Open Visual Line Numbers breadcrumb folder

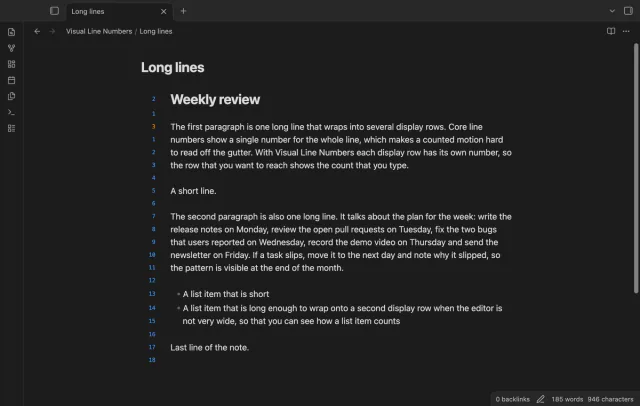pos(99,31)
